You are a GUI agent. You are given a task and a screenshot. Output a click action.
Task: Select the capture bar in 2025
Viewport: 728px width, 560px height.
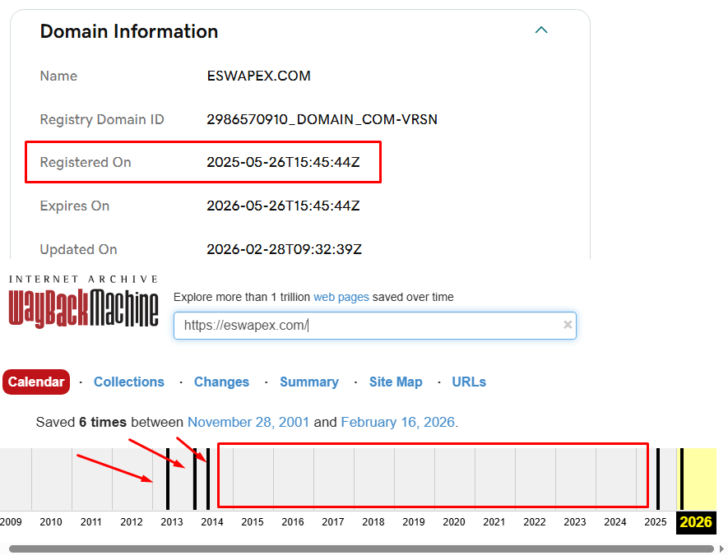pyautogui.click(x=657, y=479)
